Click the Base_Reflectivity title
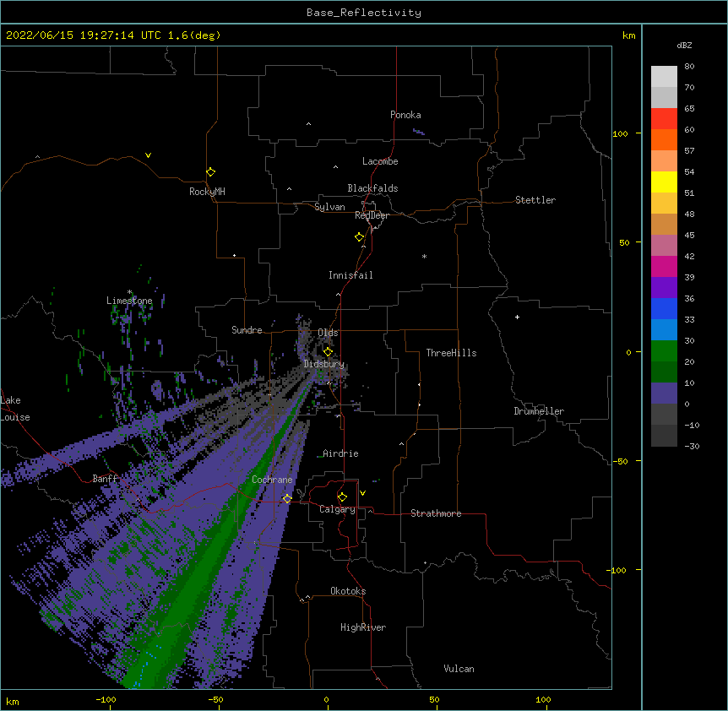Screen dimensions: 728x711 pos(364,13)
